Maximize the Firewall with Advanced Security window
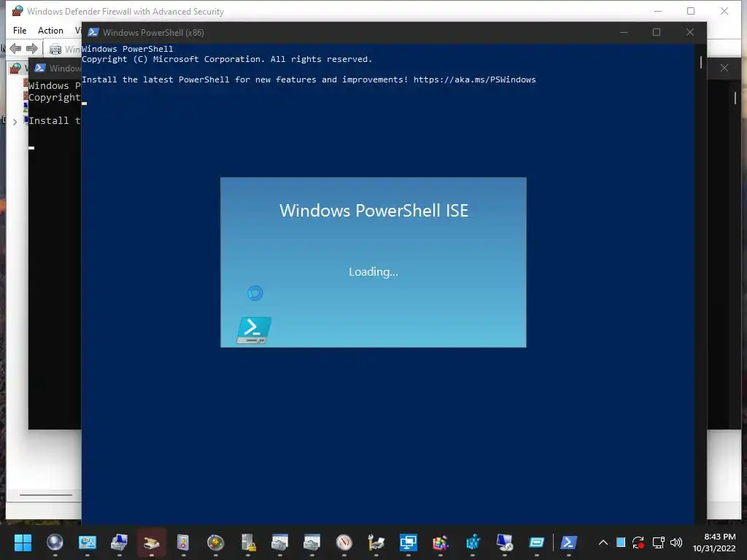The height and width of the screenshot is (560, 747). 691,11
